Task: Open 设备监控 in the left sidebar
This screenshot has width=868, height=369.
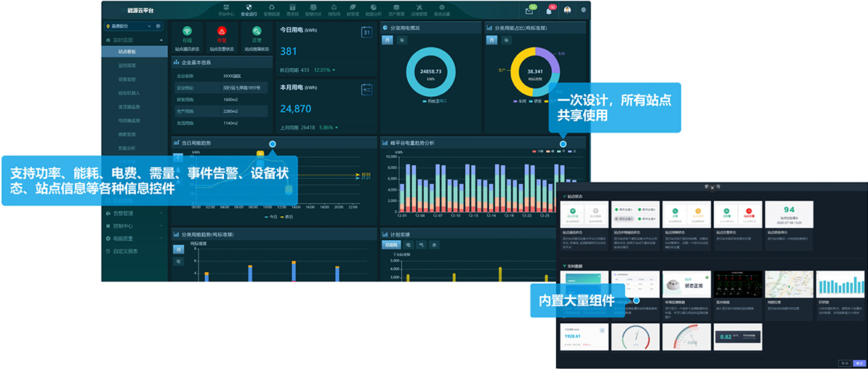Action: coord(126,79)
